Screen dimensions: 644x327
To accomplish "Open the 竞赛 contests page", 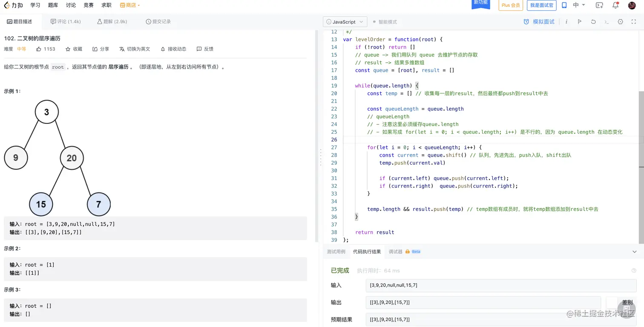I will pos(89,5).
